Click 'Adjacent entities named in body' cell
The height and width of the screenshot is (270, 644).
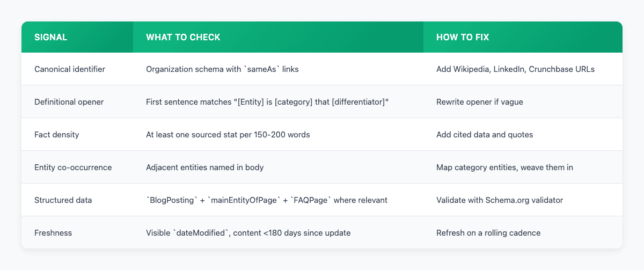278,167
